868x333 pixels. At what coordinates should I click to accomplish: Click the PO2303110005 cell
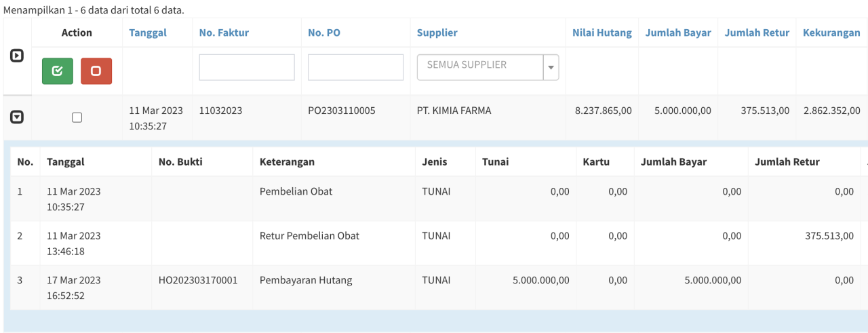pyautogui.click(x=341, y=111)
